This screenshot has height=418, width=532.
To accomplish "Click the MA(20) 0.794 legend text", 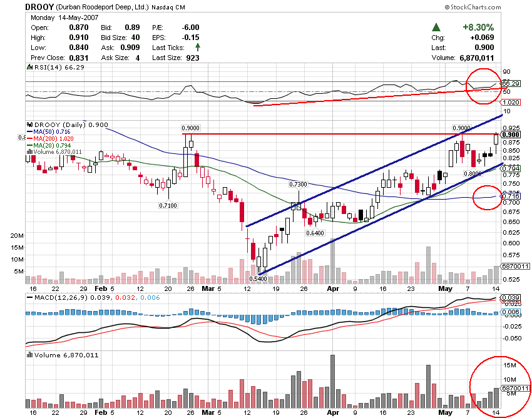I will [52, 146].
